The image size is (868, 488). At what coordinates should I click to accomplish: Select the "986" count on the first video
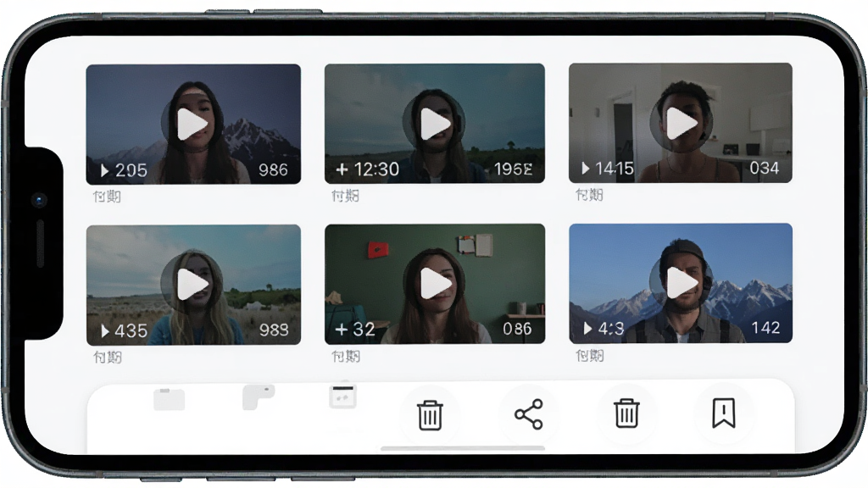(x=274, y=169)
